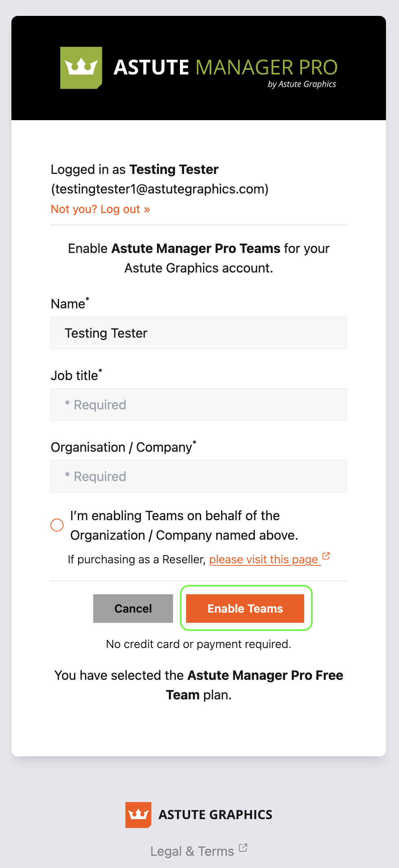
Task: Click the "Job title" field label
Action: 75,376
